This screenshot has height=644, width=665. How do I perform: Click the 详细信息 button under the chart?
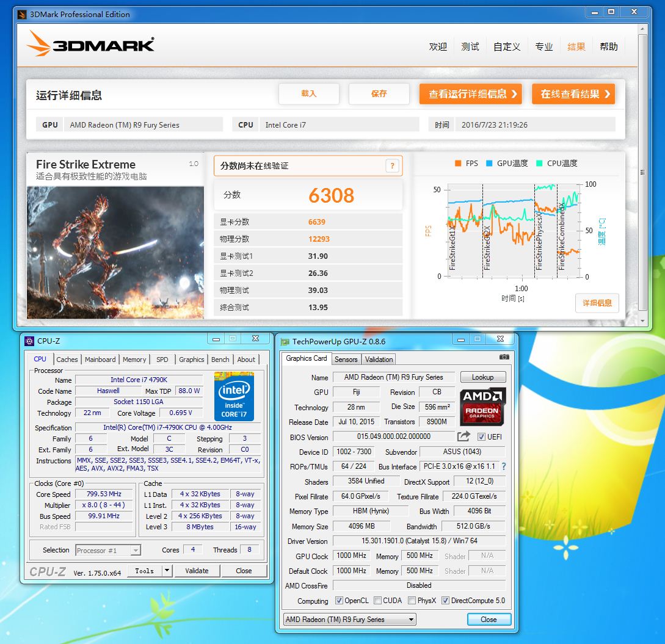point(597,303)
